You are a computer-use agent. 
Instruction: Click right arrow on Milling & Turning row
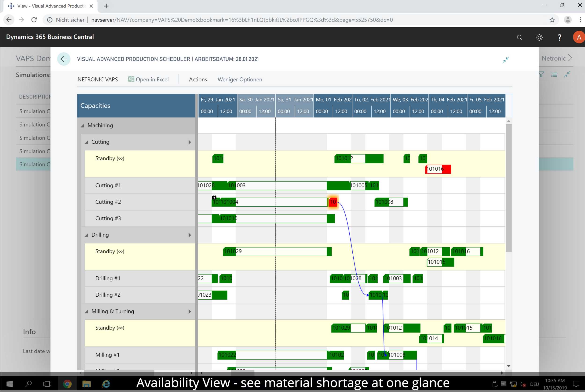(x=190, y=312)
